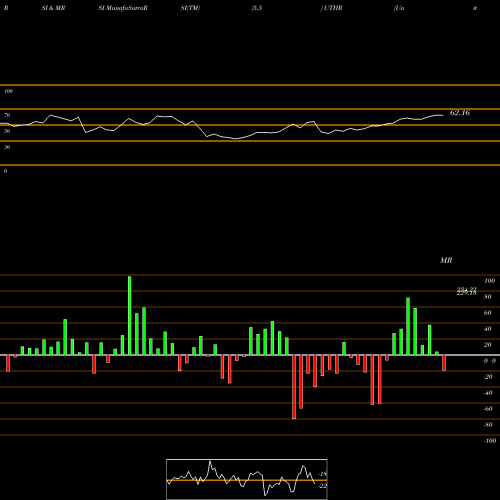Click the MR label above the histogram
This screenshot has width=500, height=500.
pos(446,260)
